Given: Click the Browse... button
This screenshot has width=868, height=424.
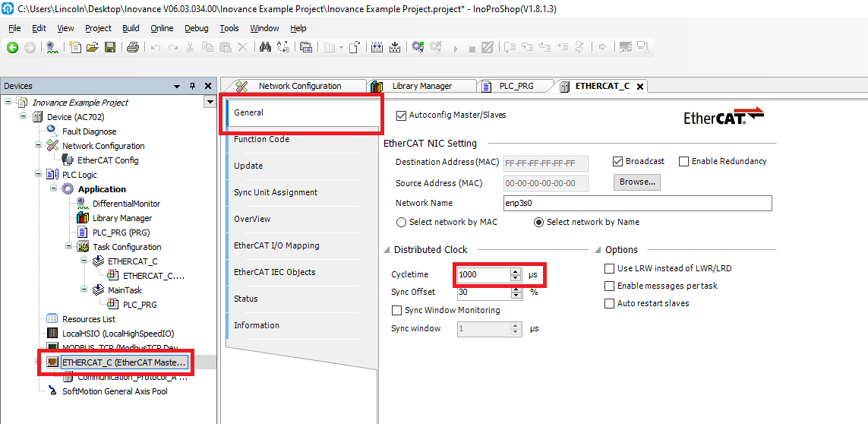Looking at the screenshot, I should tap(636, 182).
